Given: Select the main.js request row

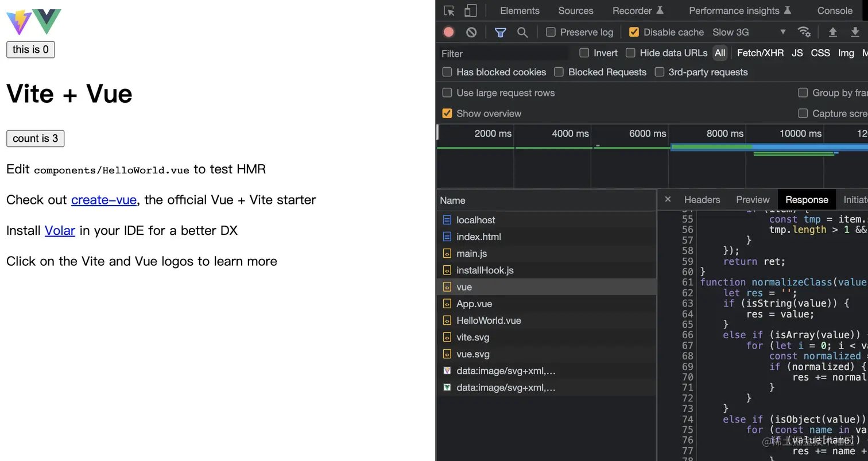Looking at the screenshot, I should (547, 253).
